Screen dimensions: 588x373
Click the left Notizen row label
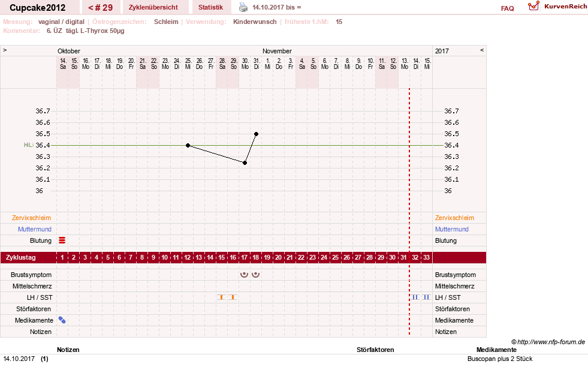41,332
